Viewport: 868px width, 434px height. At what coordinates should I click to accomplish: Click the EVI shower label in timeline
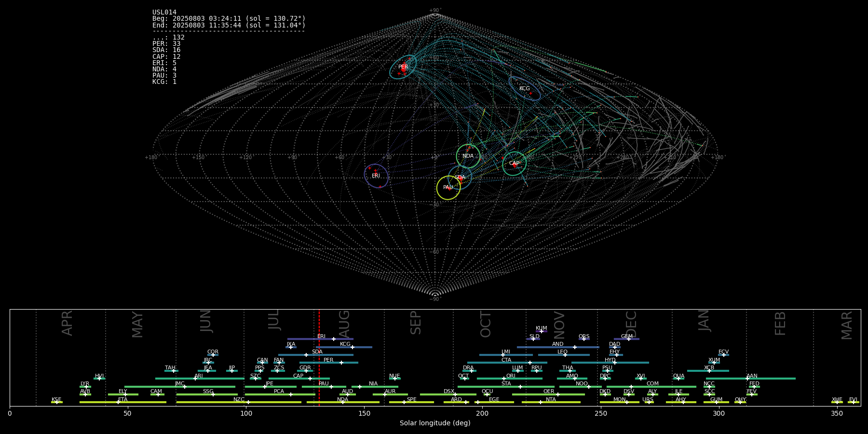853,400
